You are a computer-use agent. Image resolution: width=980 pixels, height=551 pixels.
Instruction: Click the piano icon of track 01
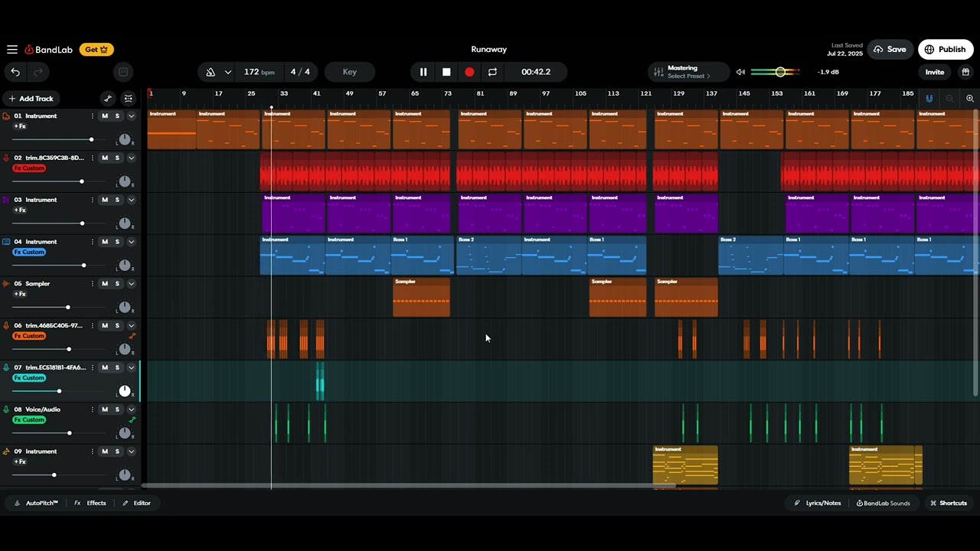pos(6,116)
